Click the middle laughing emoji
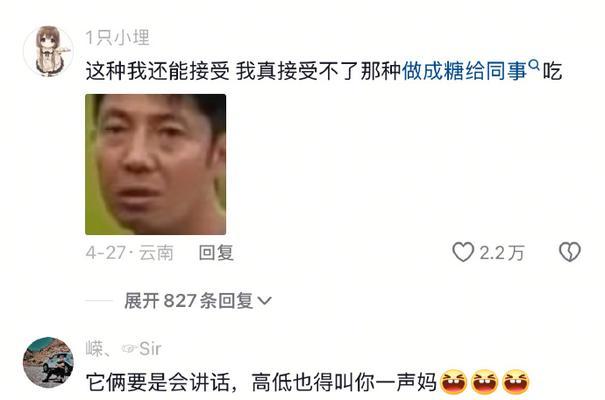This screenshot has height=400, width=605. [x=485, y=382]
